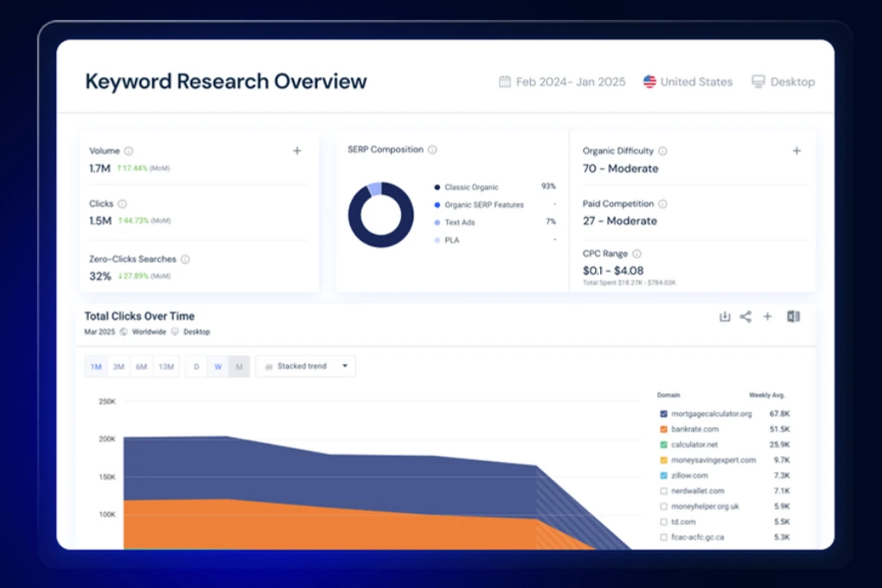
Task: Click the calendar icon for the date range
Action: click(x=505, y=81)
